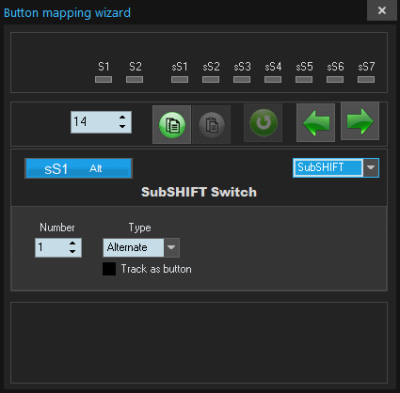Decrease the button number 14 spinner

click(122, 127)
